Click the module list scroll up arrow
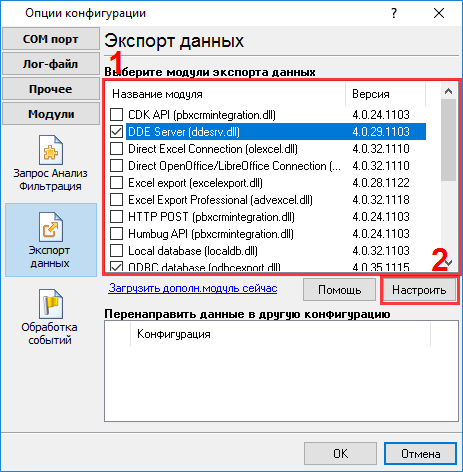Viewport: 463px width, 472px height. (x=449, y=91)
